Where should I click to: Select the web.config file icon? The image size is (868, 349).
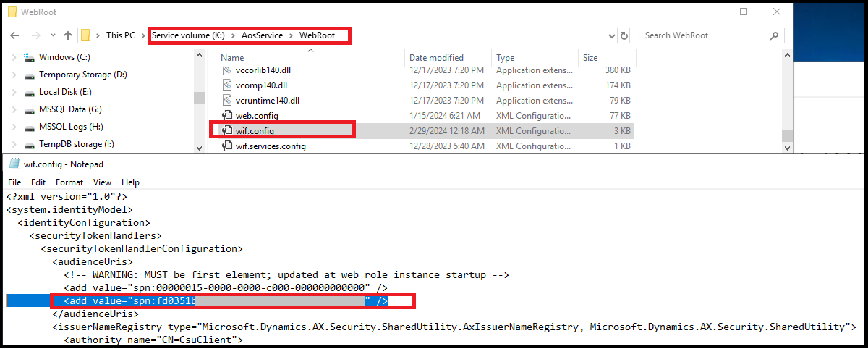[226, 116]
